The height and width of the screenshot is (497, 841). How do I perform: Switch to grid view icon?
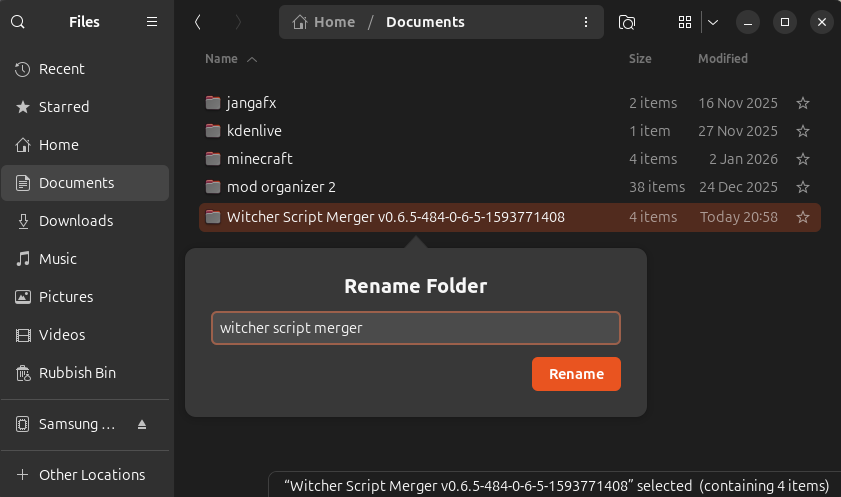[x=685, y=22]
